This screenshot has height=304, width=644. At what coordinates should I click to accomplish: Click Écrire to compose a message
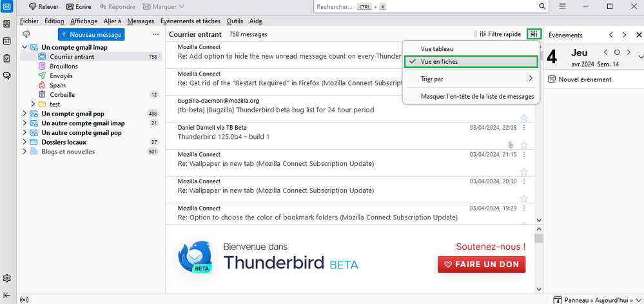(x=79, y=6)
